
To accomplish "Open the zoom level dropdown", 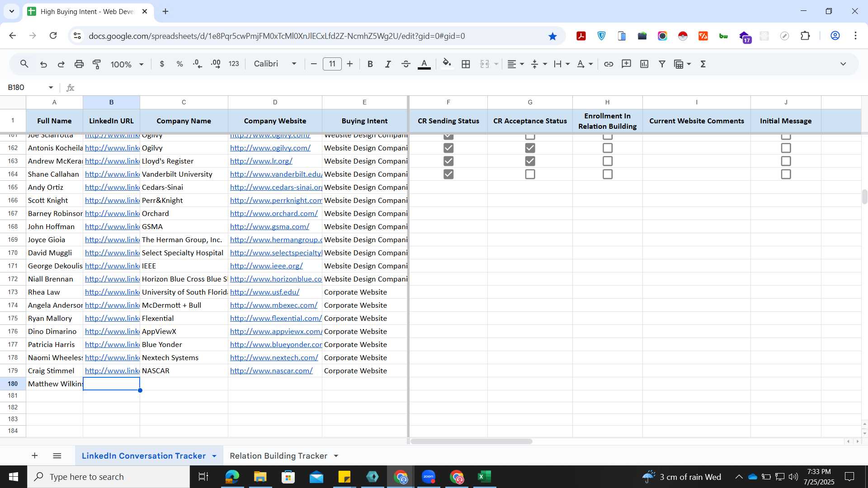I will coord(127,64).
